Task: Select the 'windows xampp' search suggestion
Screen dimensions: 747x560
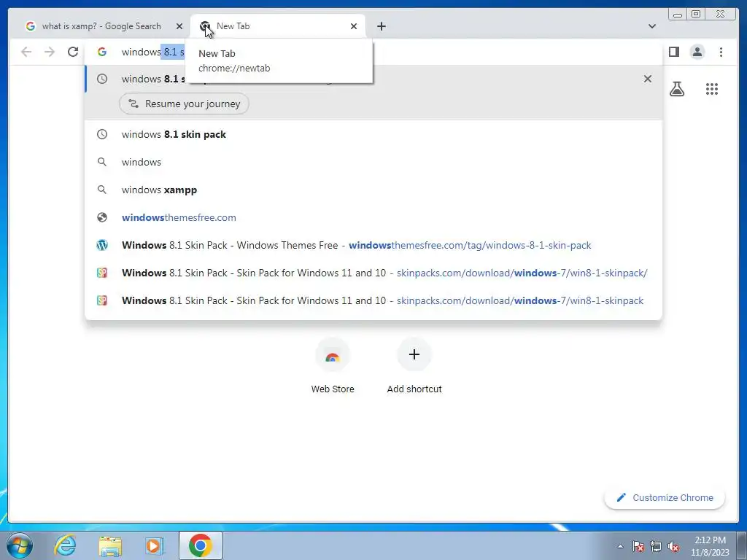Action: 373,190
